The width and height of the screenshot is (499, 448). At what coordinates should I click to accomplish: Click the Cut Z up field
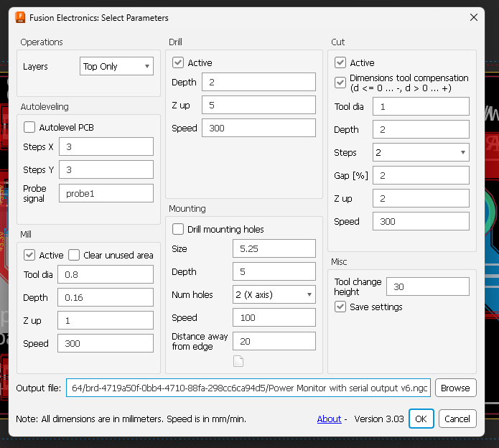421,198
